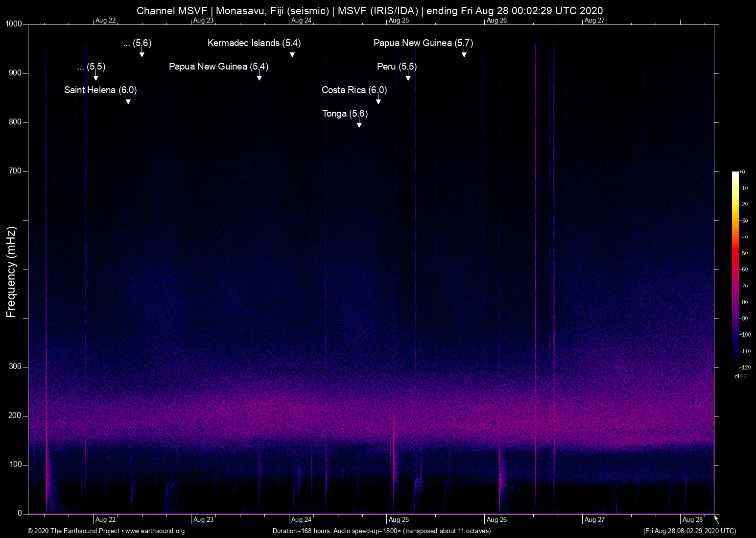Screen dimensions: 756x538
Task: Select the Kermadec Islands (5.4) label
Action: click(x=254, y=43)
